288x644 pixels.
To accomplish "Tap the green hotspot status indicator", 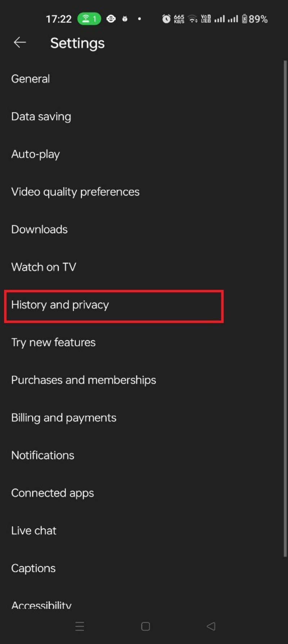I will (89, 19).
